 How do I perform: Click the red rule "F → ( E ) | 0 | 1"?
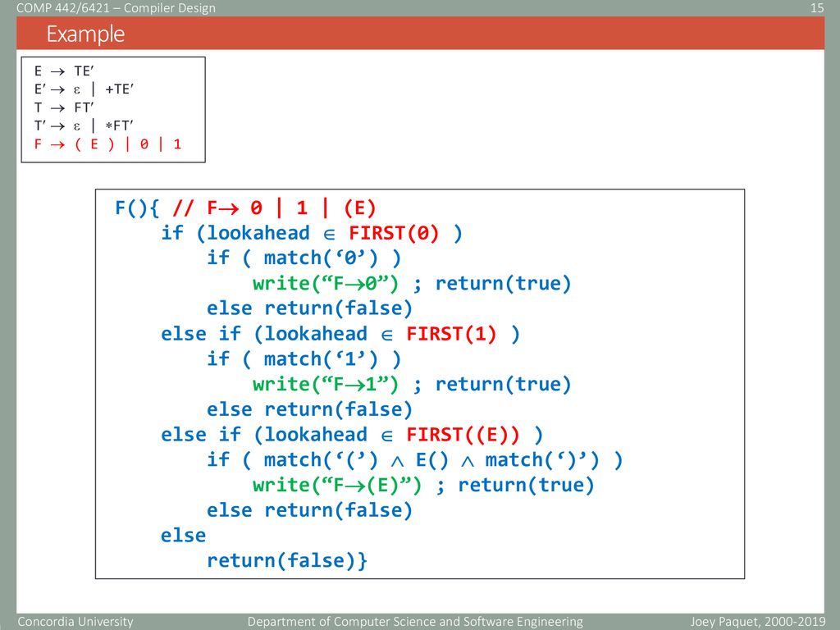[x=107, y=144]
